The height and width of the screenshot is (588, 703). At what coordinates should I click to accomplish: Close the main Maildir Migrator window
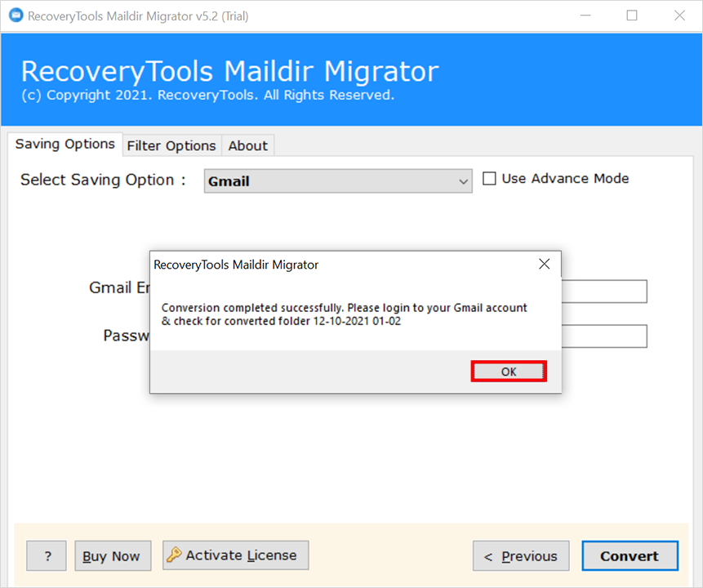tap(679, 16)
